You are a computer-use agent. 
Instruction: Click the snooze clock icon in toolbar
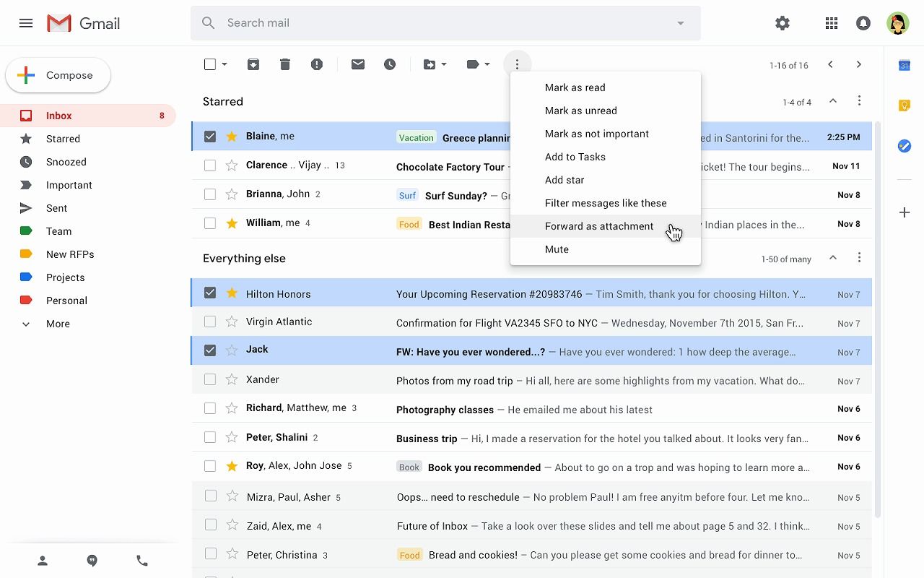[x=390, y=64]
